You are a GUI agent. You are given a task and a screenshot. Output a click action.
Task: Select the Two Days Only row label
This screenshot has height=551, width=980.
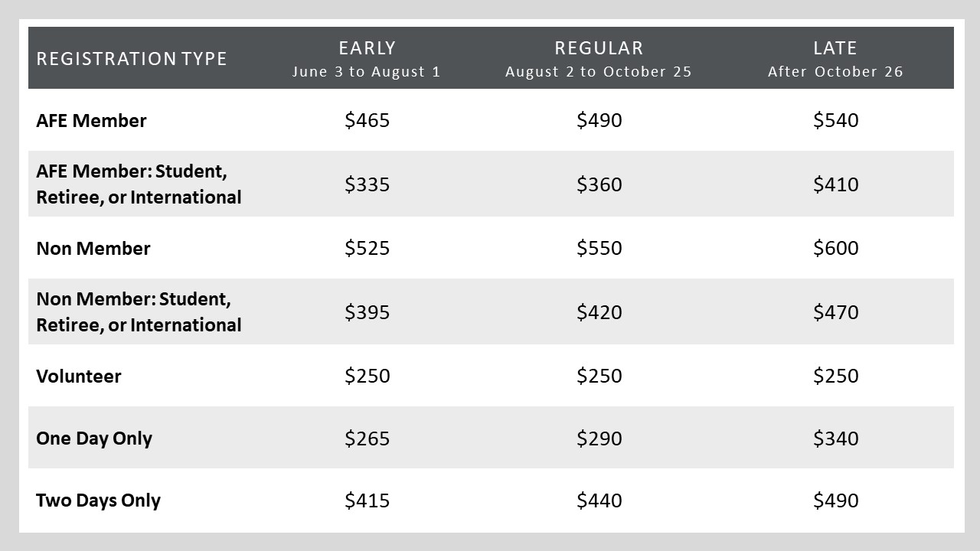click(98, 500)
